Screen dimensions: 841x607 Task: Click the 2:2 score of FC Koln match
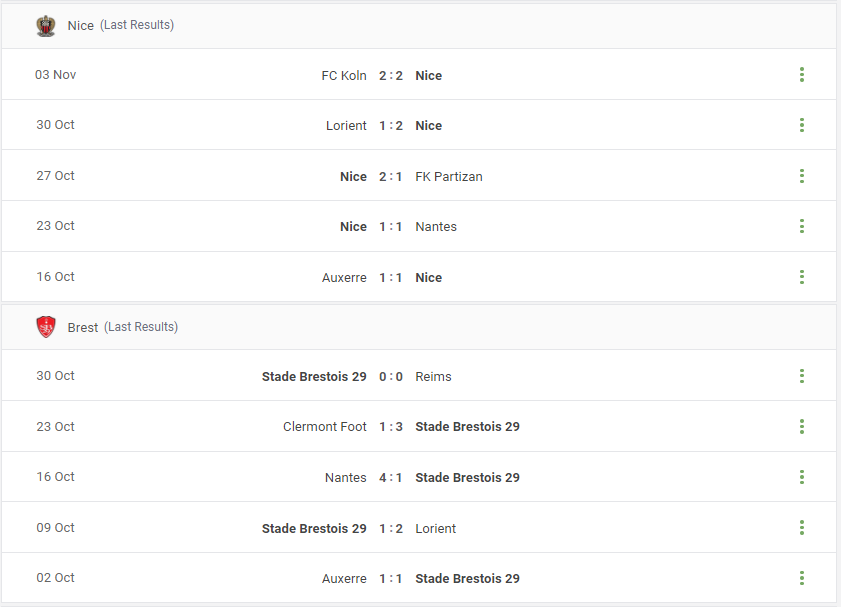coord(390,76)
